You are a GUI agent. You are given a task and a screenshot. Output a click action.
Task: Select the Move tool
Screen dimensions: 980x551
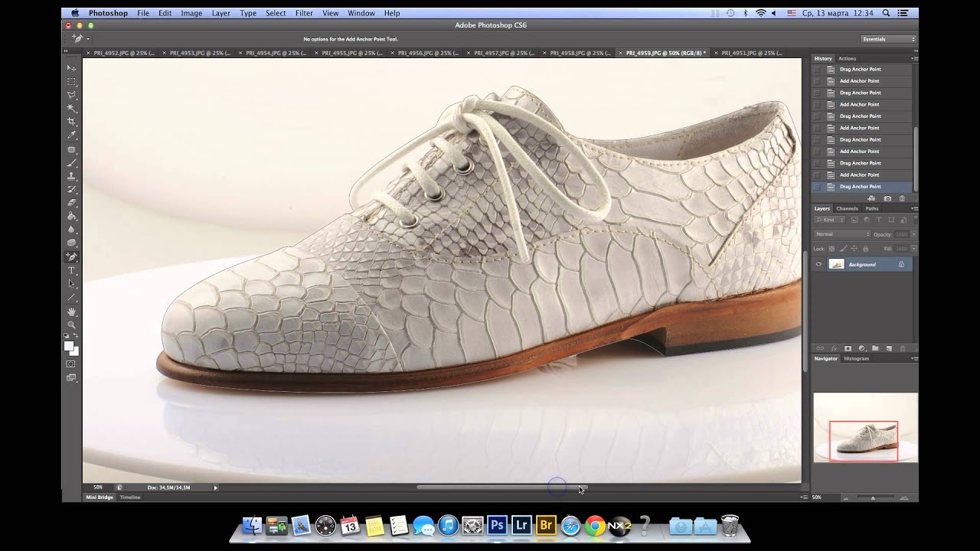coord(72,68)
